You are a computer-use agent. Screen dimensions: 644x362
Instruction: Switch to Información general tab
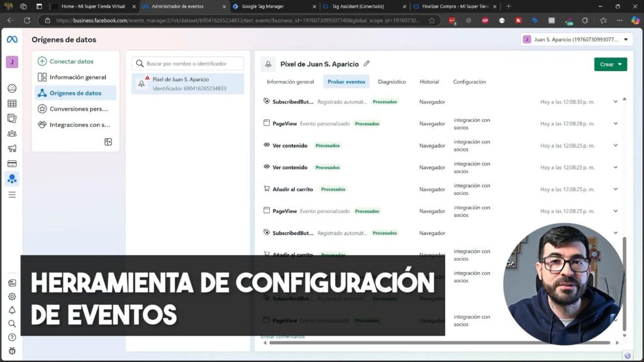tap(291, 82)
